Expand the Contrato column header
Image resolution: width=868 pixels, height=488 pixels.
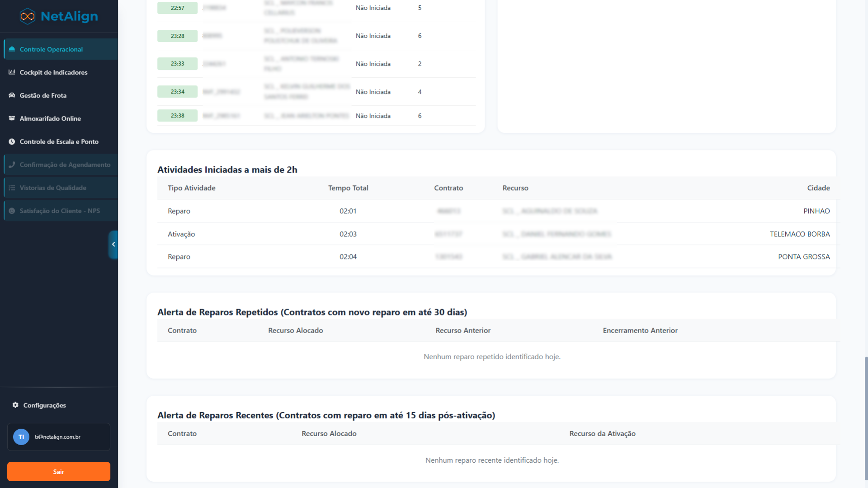point(448,188)
